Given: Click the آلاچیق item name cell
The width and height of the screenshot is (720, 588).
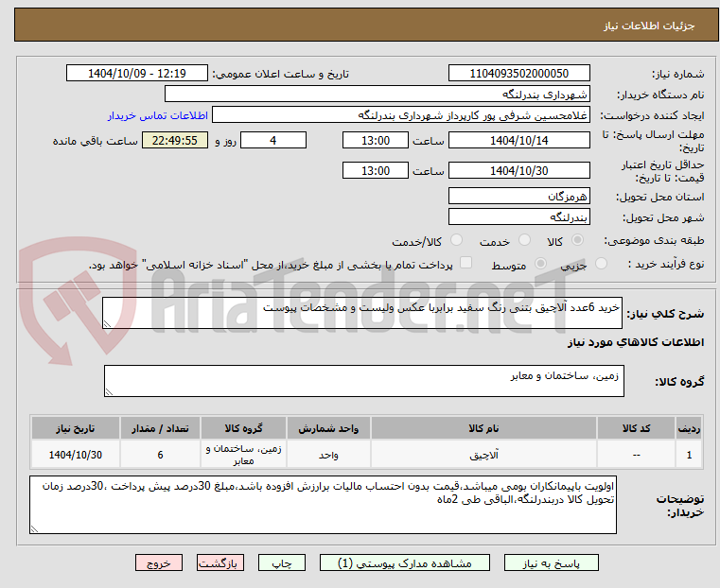Looking at the screenshot, I should click(x=483, y=455).
